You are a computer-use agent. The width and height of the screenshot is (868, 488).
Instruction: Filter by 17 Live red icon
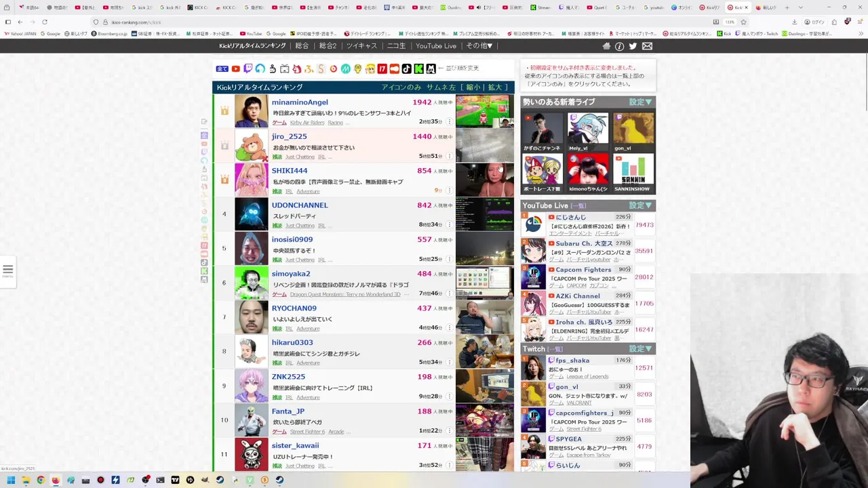pyautogui.click(x=382, y=68)
